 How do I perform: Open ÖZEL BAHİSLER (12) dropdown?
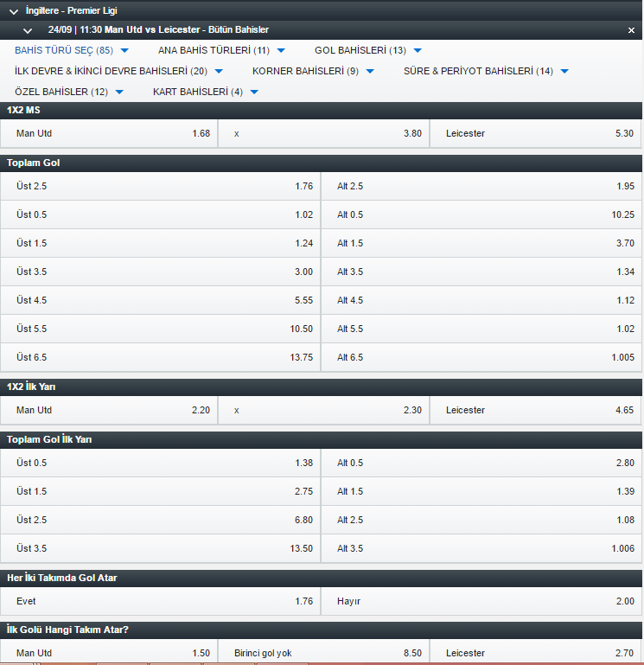(69, 92)
